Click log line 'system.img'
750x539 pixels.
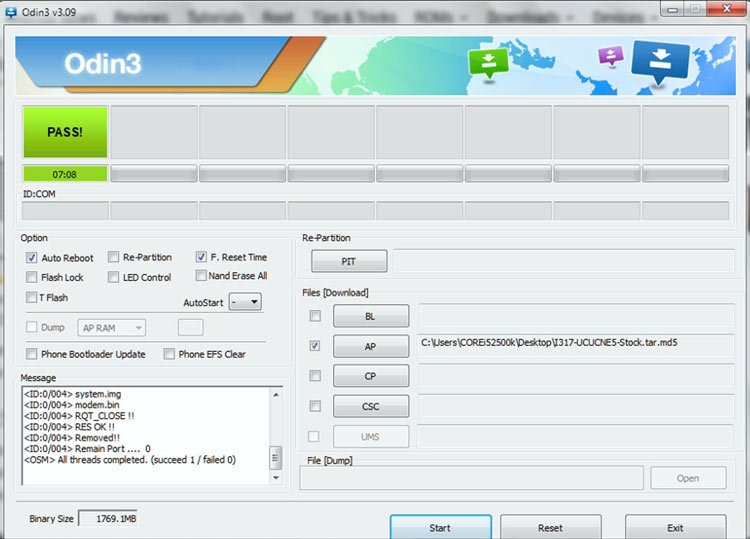(73, 394)
